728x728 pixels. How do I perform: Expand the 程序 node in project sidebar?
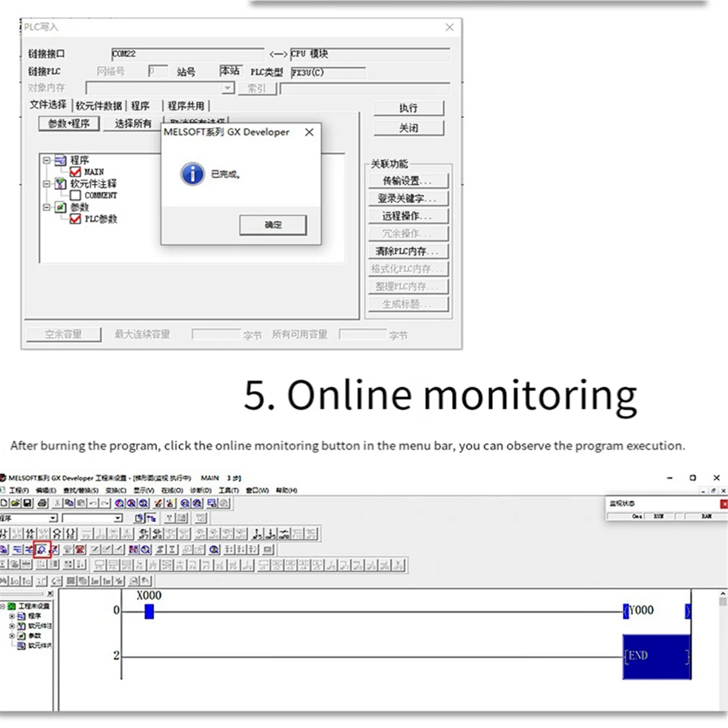coord(12,616)
